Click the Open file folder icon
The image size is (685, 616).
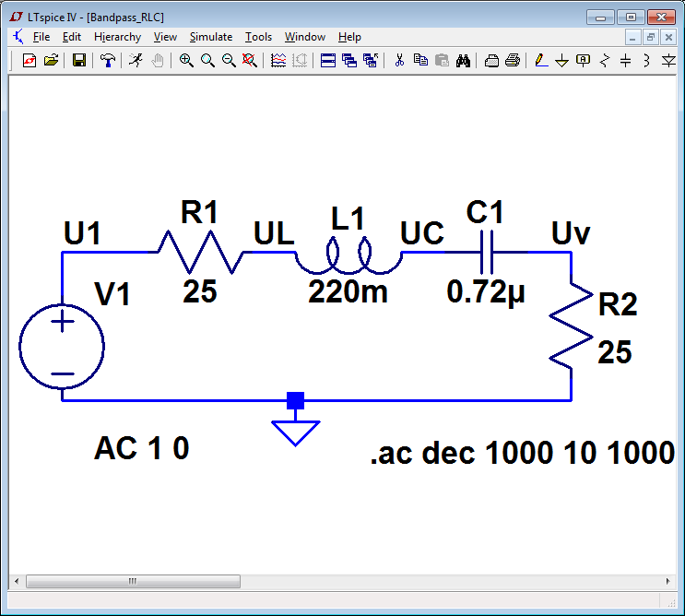click(x=51, y=60)
